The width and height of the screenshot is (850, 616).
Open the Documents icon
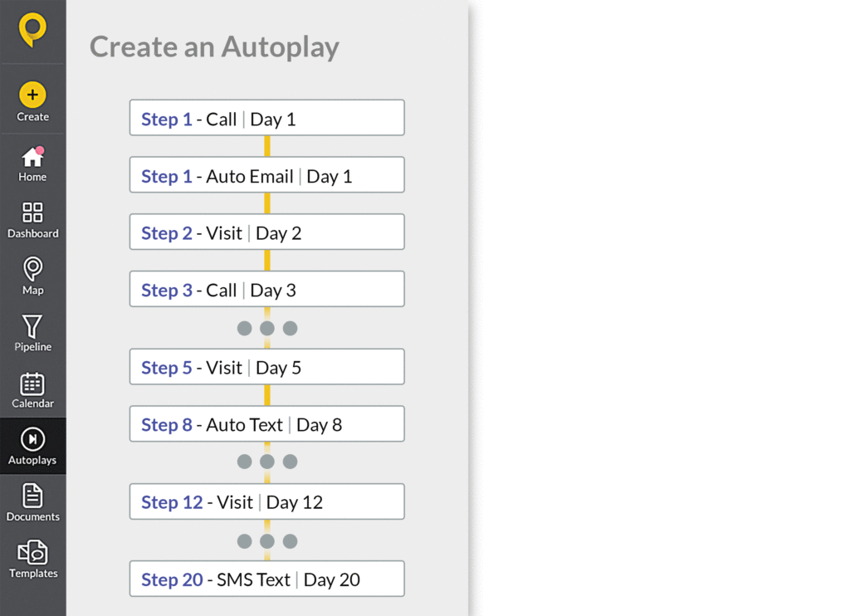(x=32, y=496)
